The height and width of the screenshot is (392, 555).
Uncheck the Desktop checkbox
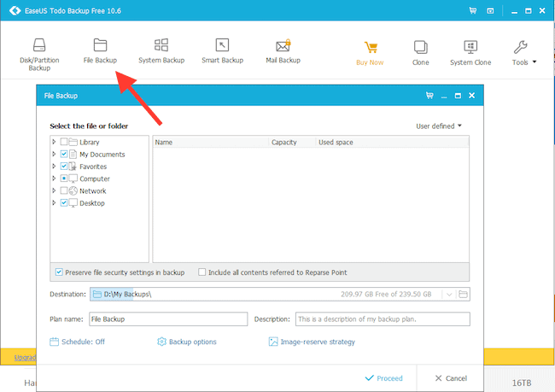(x=64, y=202)
